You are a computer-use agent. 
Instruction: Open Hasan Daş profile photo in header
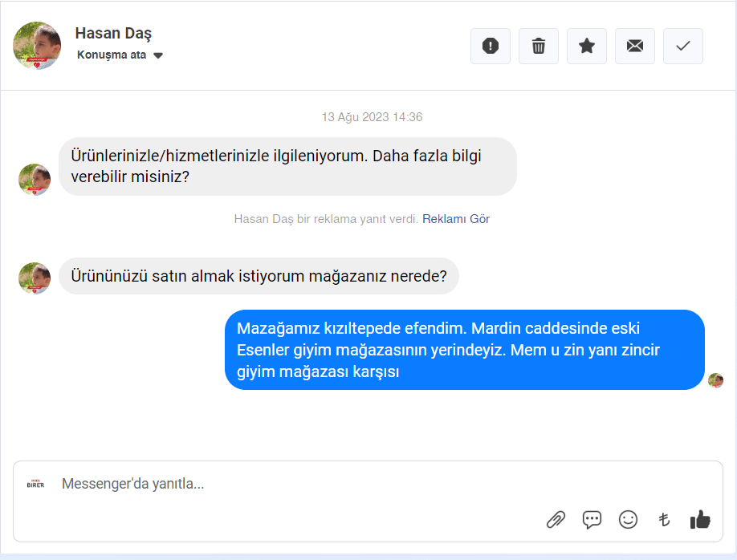pyautogui.click(x=37, y=46)
